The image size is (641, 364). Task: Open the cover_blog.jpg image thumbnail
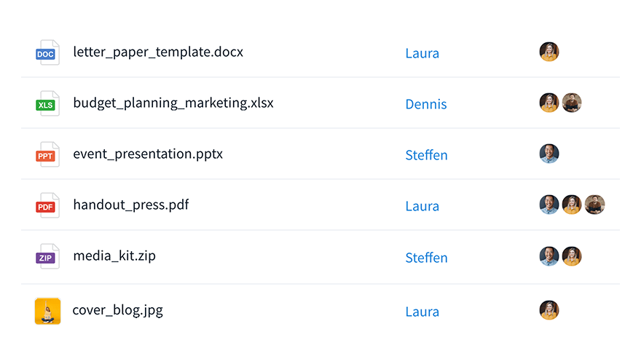pos(47,311)
